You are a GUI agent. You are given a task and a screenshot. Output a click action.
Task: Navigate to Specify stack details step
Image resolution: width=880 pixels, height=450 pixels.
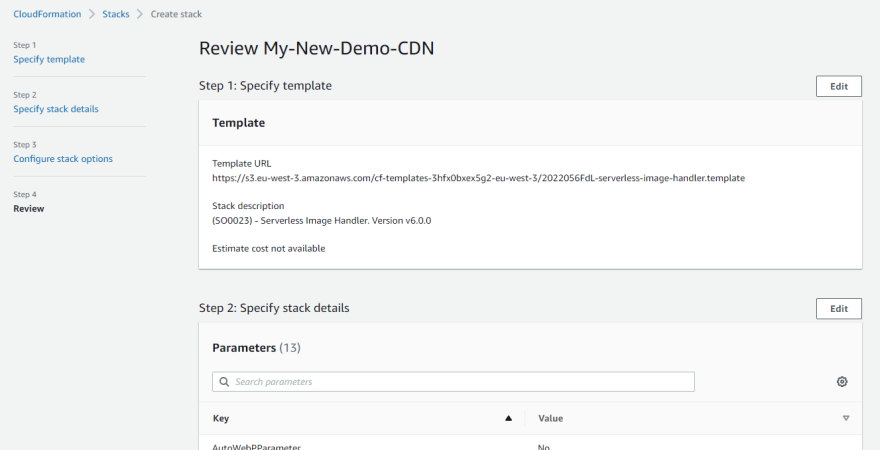click(56, 109)
